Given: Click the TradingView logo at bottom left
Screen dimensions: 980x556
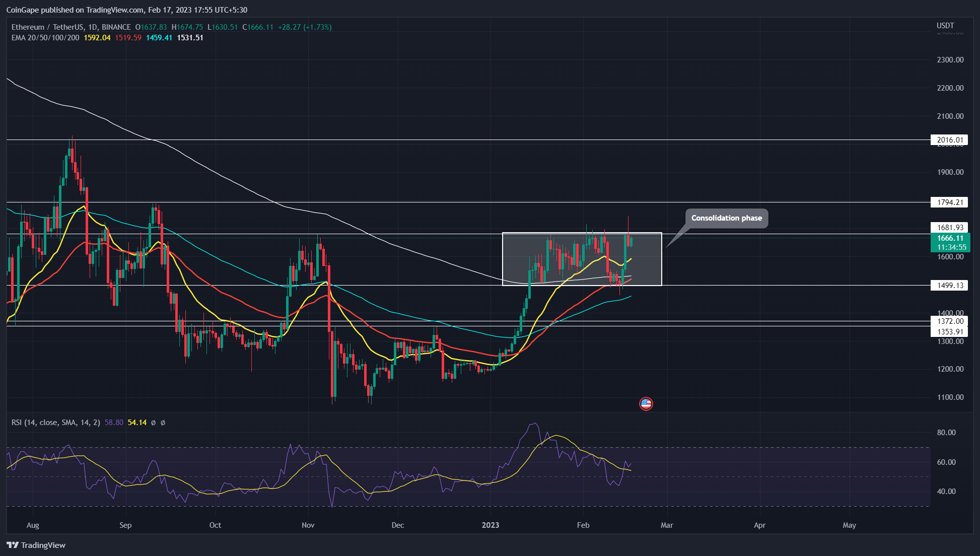Looking at the screenshot, I should 36,545.
